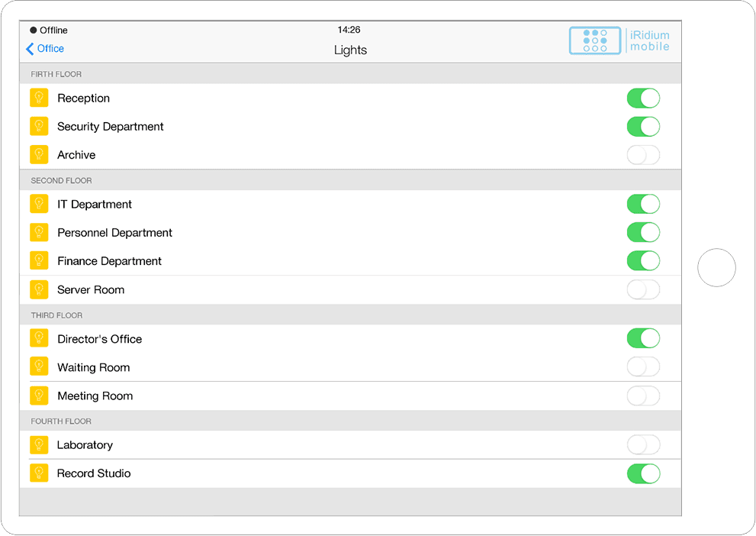Turn off the Reception light switch

point(643,98)
